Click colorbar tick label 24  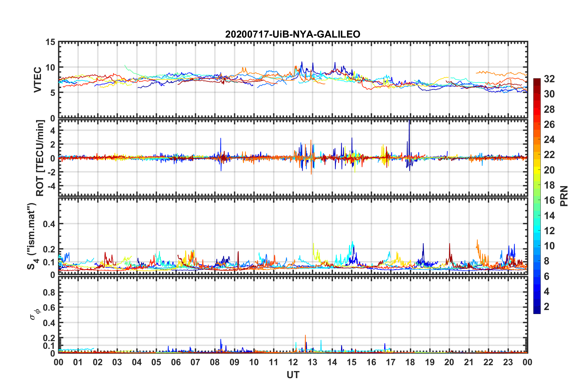pyautogui.click(x=549, y=140)
